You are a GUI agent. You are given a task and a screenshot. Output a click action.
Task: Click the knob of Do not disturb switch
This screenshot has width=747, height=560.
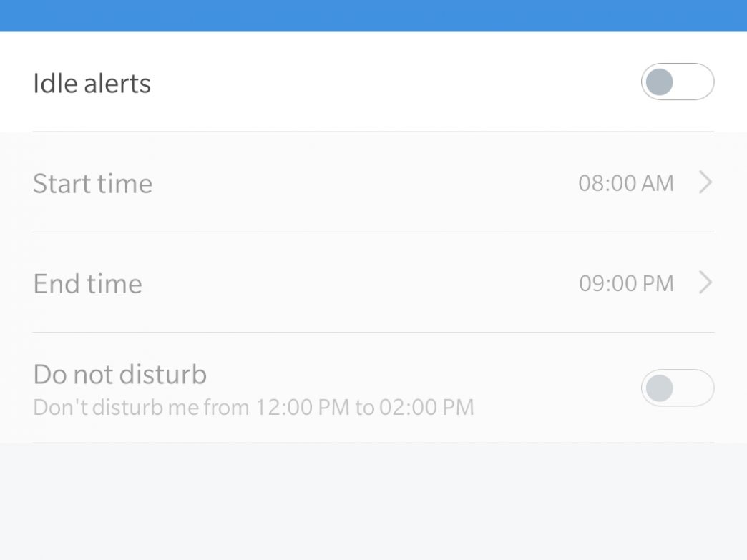659,388
